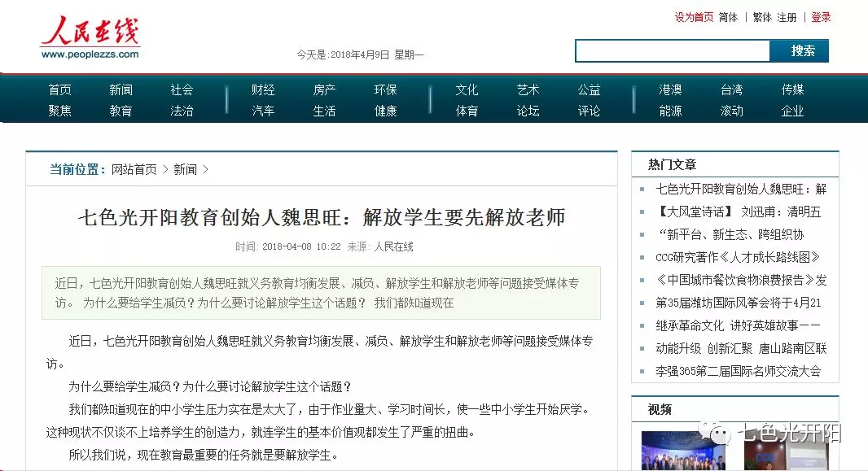The image size is (868, 471).
Task: Open 传媒 navigation item
Action: click(x=792, y=89)
